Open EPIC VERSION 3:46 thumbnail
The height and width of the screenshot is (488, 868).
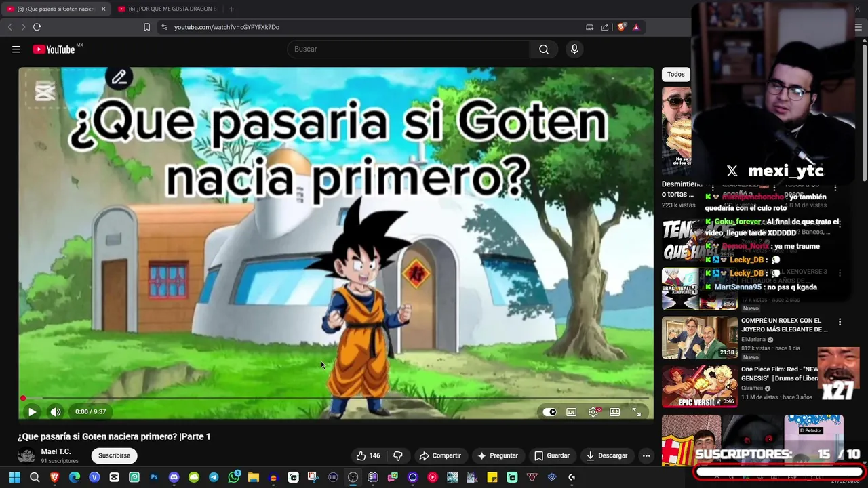tap(699, 386)
